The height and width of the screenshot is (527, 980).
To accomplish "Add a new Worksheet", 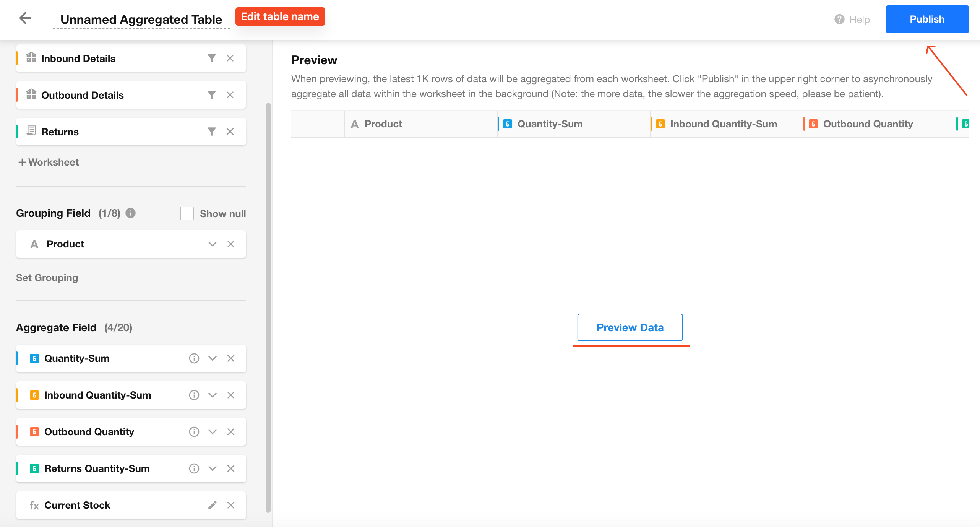I will tap(49, 162).
